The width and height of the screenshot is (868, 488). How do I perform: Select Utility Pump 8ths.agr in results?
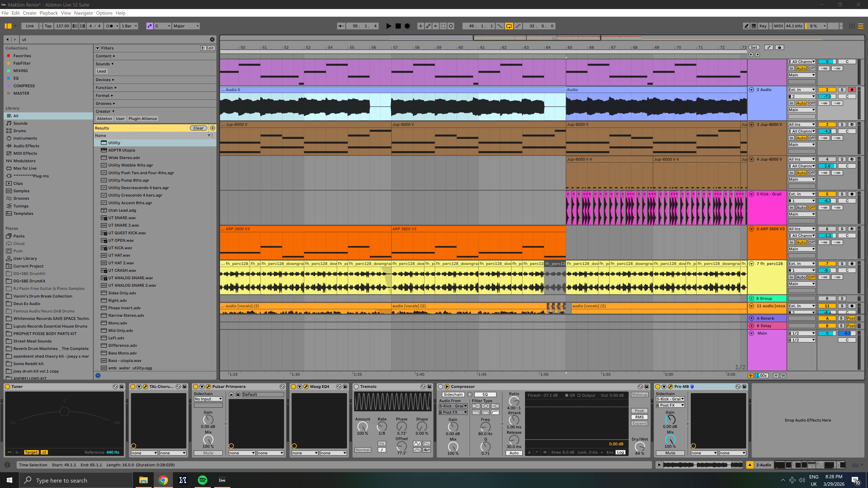128,180
